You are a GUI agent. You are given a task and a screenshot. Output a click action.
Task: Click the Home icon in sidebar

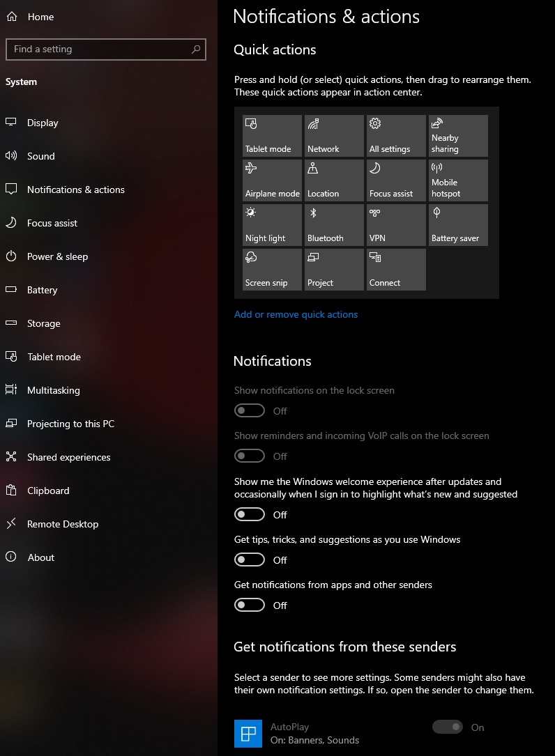click(x=12, y=17)
